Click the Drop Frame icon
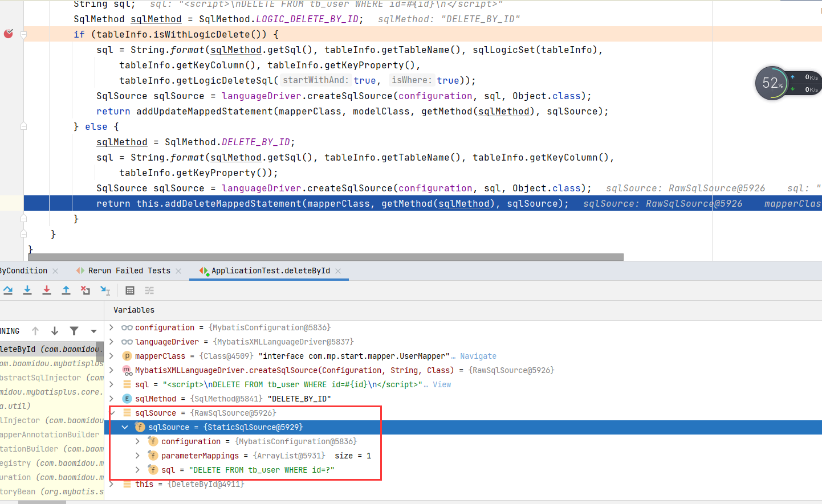The width and height of the screenshot is (822, 504). 86,290
